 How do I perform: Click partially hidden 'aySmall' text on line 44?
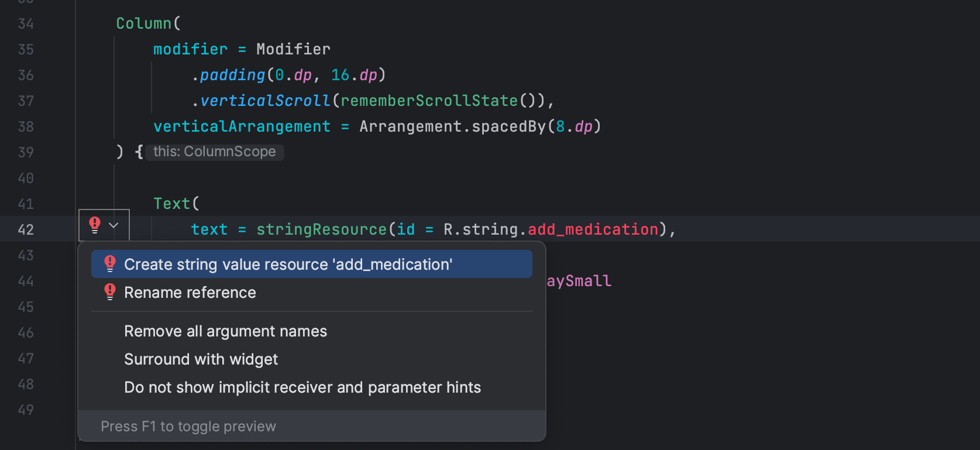pos(579,281)
